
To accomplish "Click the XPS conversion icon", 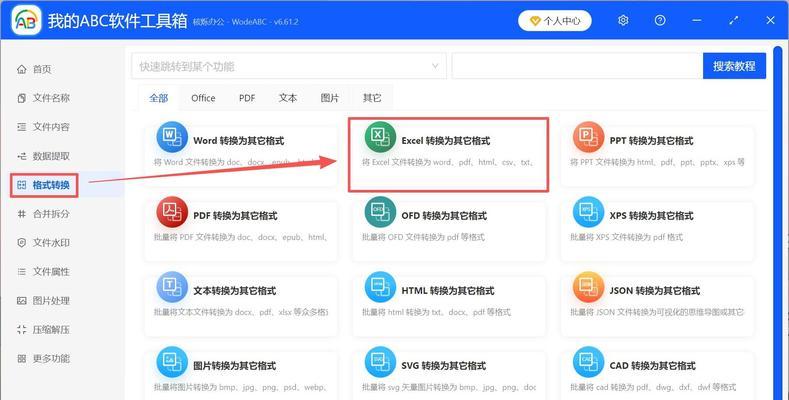I will click(588, 212).
